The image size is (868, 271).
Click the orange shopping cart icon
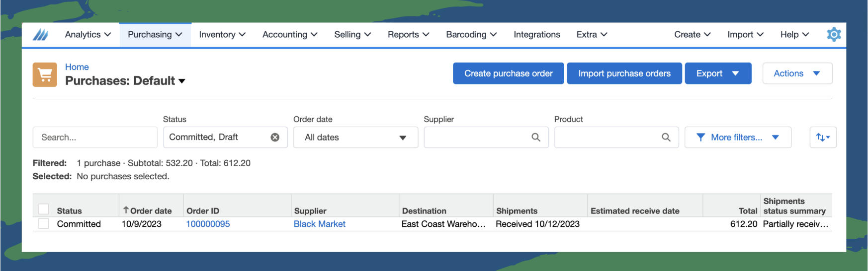45,74
